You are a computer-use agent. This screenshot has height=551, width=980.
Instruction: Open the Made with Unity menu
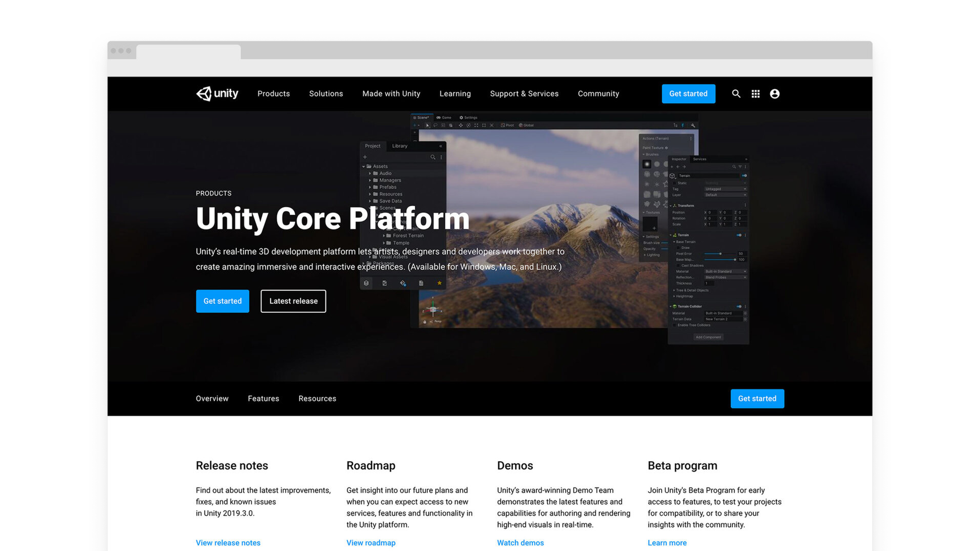coord(391,94)
